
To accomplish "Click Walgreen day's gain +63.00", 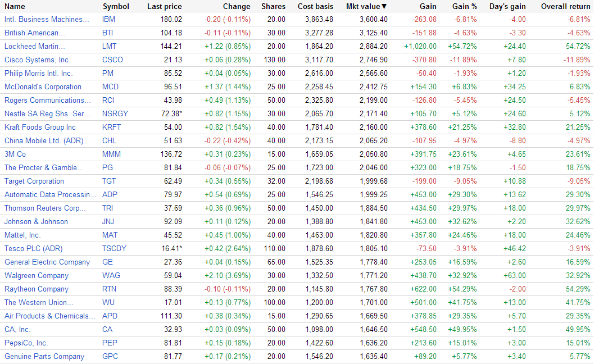I will coord(515,275).
